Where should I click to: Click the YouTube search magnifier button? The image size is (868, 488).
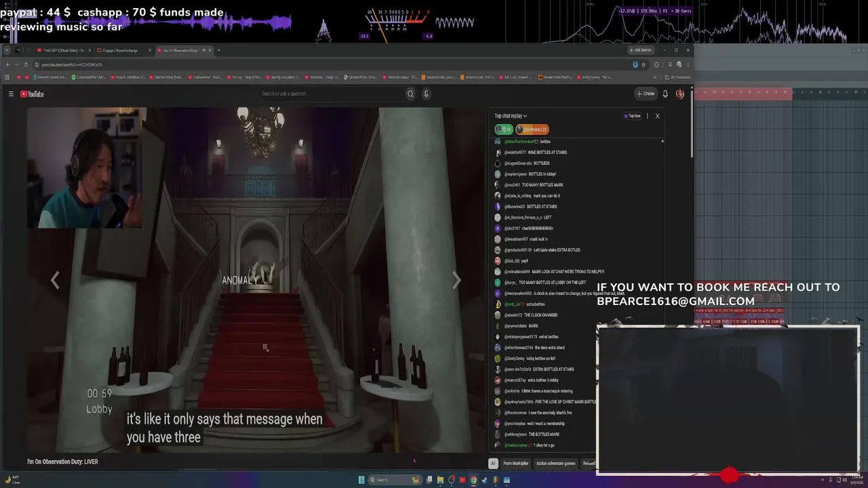[x=410, y=94]
